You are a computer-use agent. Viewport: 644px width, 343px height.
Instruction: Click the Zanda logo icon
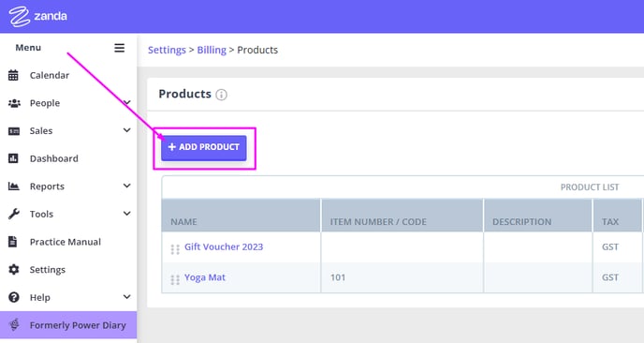19,17
